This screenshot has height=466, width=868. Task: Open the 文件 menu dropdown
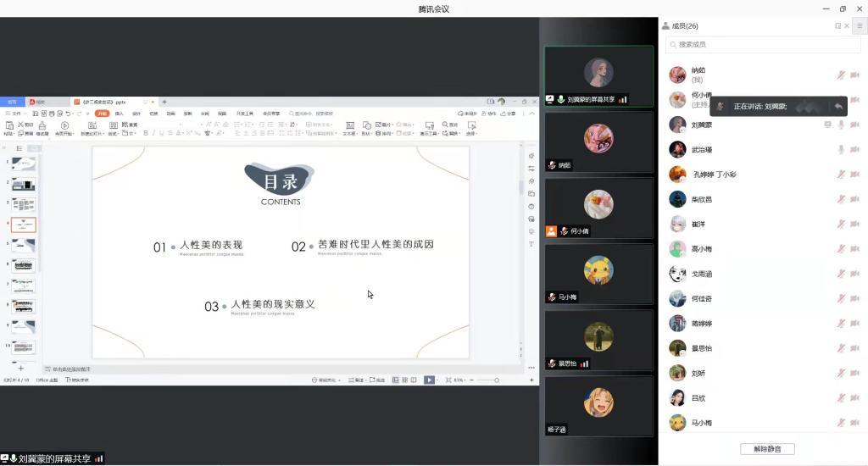(14, 114)
